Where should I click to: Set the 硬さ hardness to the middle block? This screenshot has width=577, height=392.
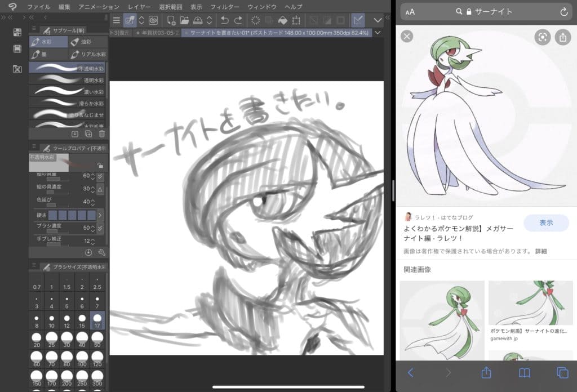pos(72,215)
